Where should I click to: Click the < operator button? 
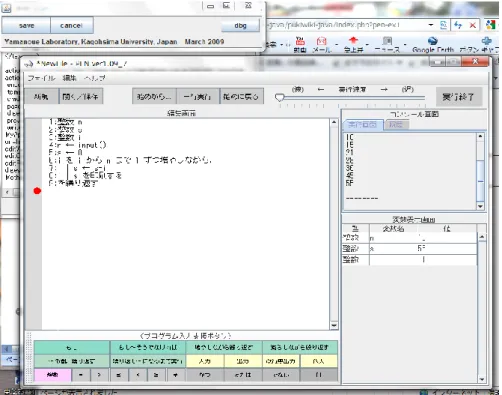(138, 375)
